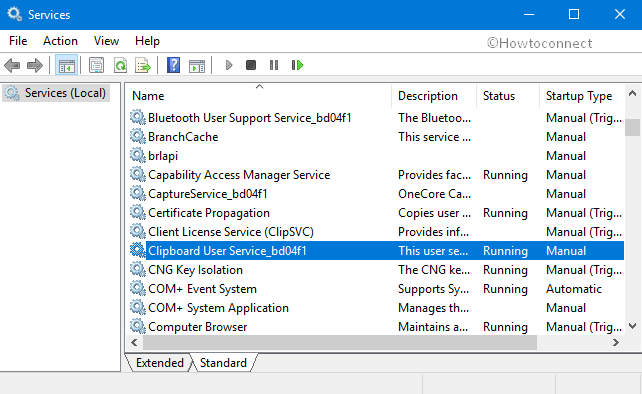Click the Export List toolbar icon
The width and height of the screenshot is (642, 394).
point(143,65)
